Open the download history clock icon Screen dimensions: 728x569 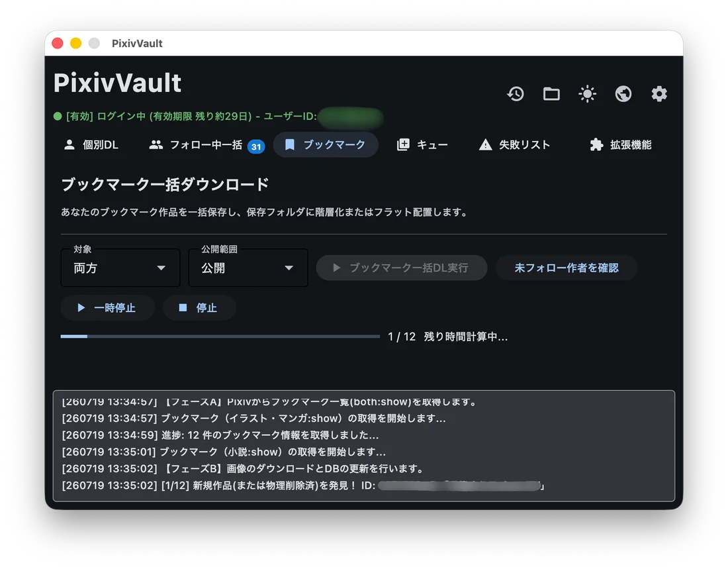pyautogui.click(x=516, y=94)
